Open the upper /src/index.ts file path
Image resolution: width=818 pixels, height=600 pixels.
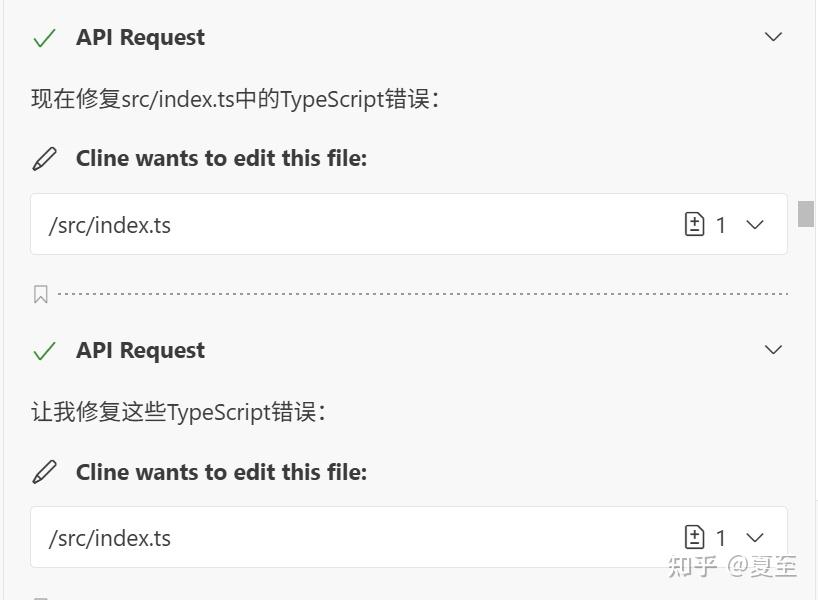coord(110,225)
